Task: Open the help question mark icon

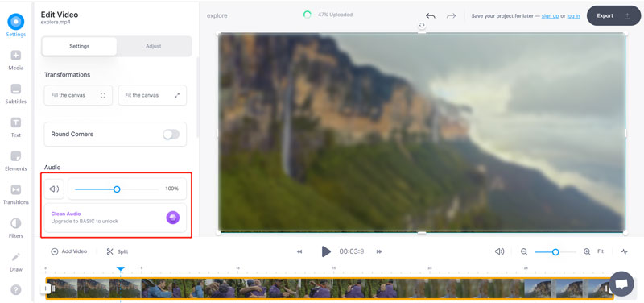Action: (x=15, y=290)
